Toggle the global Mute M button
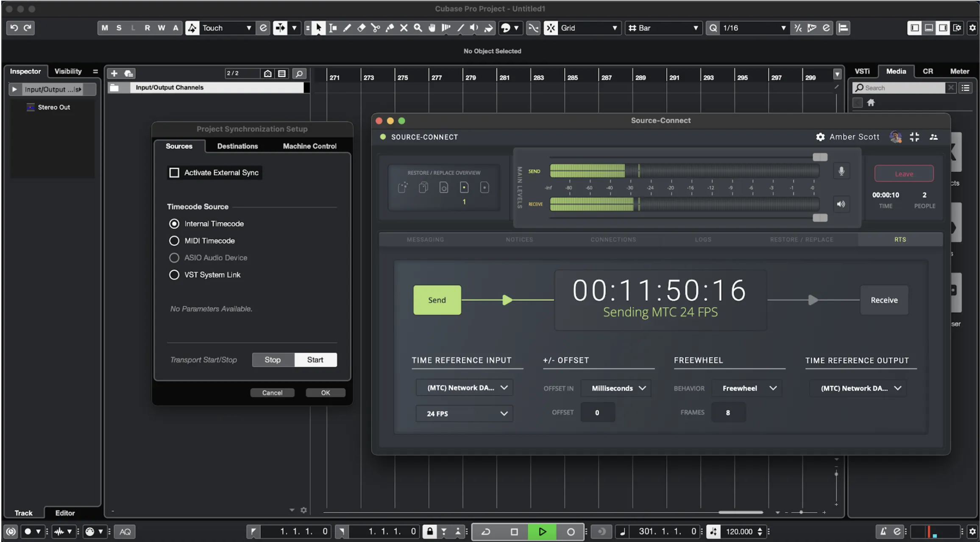 tap(105, 28)
